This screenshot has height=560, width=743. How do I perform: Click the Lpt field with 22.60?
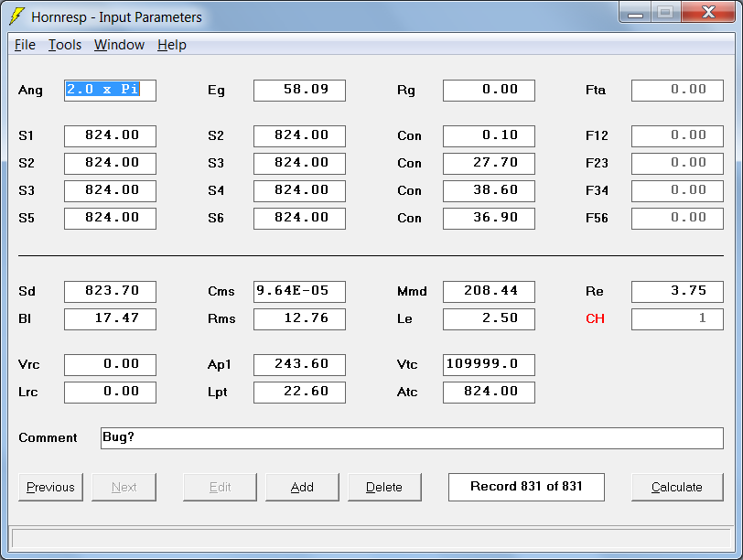pyautogui.click(x=299, y=393)
